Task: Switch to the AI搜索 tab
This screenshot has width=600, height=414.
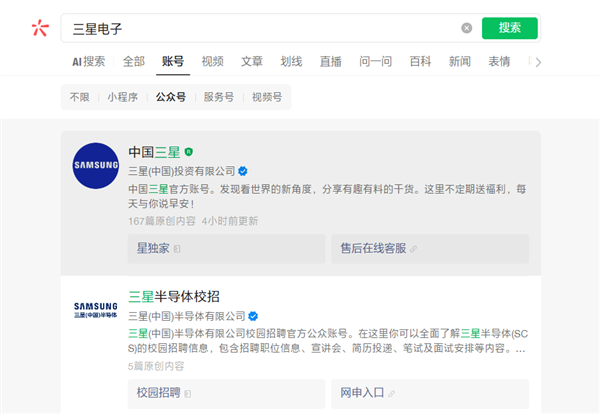Action: [x=88, y=61]
